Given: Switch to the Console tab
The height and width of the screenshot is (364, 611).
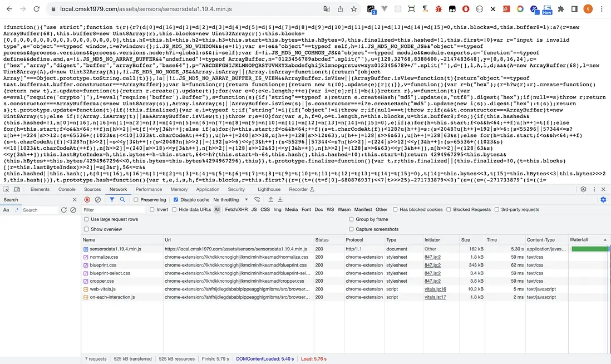Looking at the screenshot, I should pos(67,189).
